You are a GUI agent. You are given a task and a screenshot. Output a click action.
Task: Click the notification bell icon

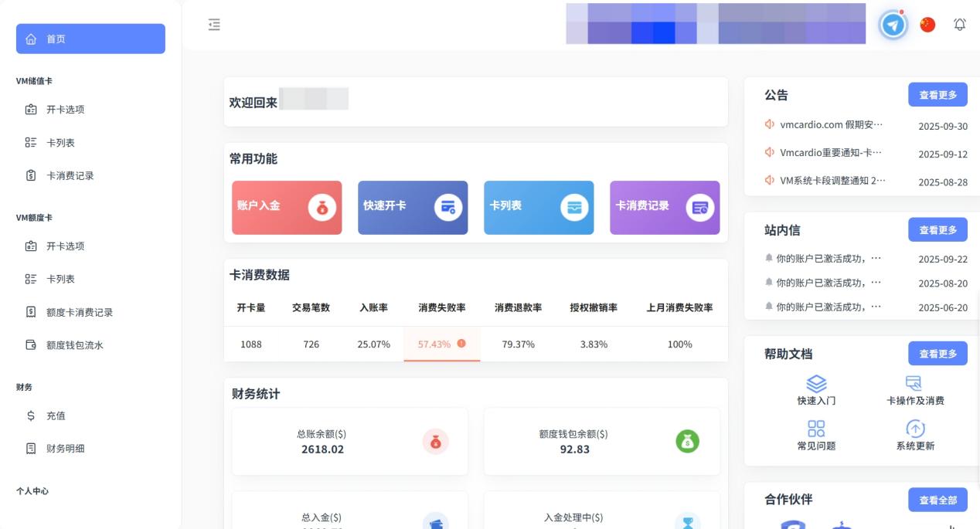point(959,24)
